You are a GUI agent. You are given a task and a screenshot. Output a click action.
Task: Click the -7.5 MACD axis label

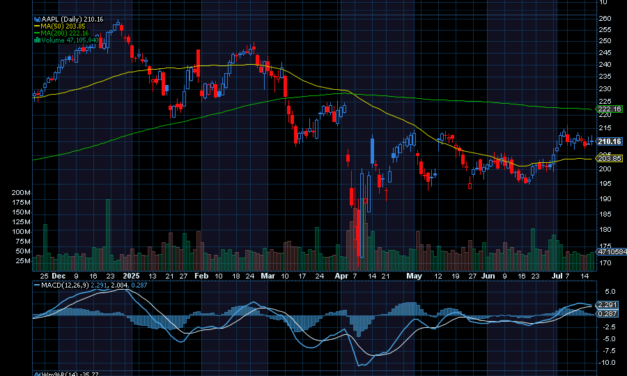click(x=608, y=351)
